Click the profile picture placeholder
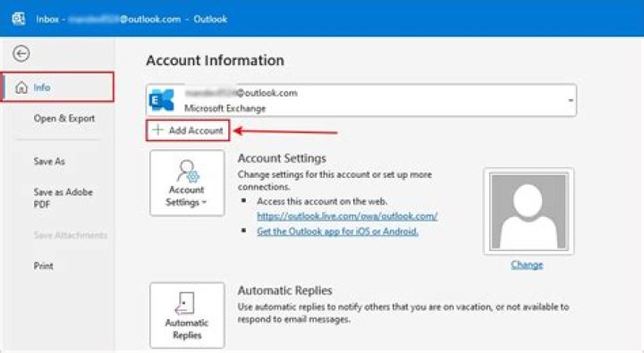This screenshot has height=353, width=644. pos(529,211)
